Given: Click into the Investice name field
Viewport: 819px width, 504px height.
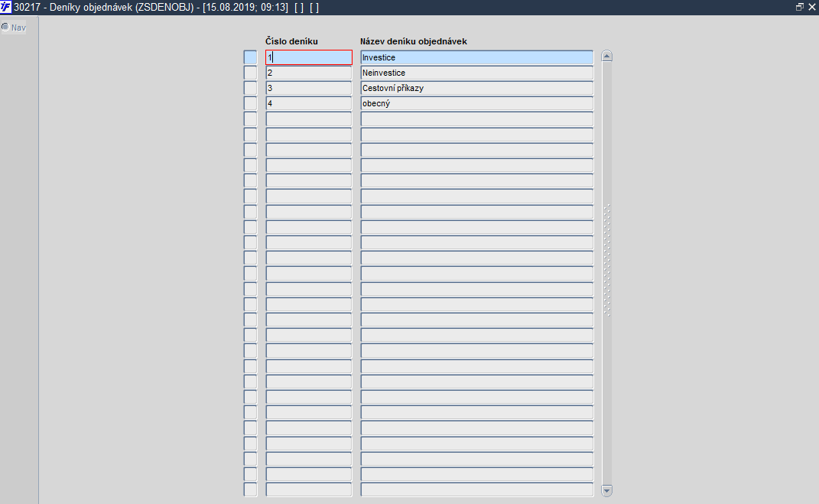Looking at the screenshot, I should click(477, 57).
